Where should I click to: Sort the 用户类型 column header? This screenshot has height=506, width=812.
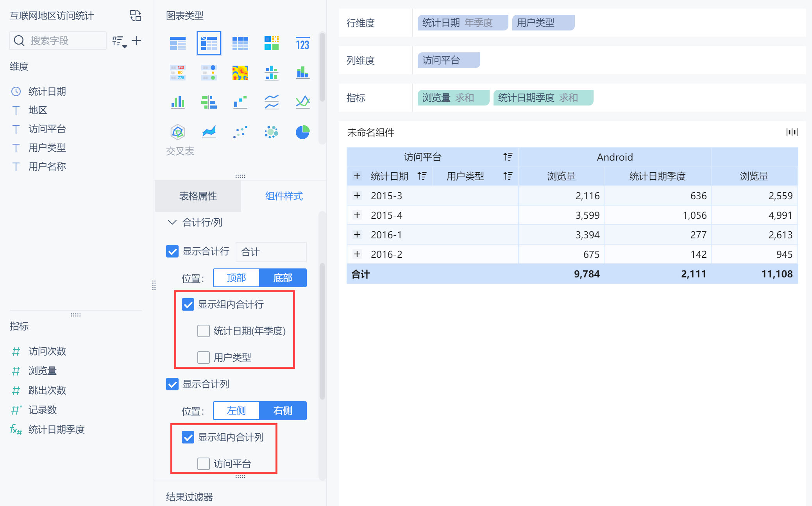(507, 176)
